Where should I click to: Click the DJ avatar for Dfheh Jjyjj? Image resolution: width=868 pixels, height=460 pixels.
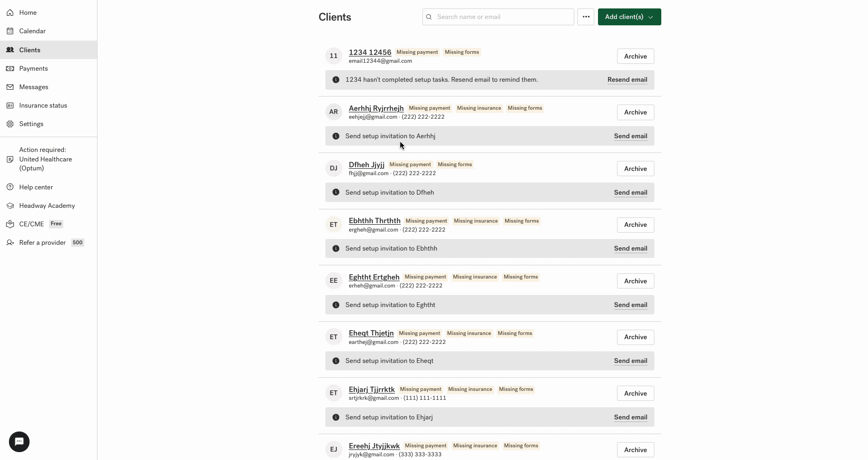click(334, 168)
